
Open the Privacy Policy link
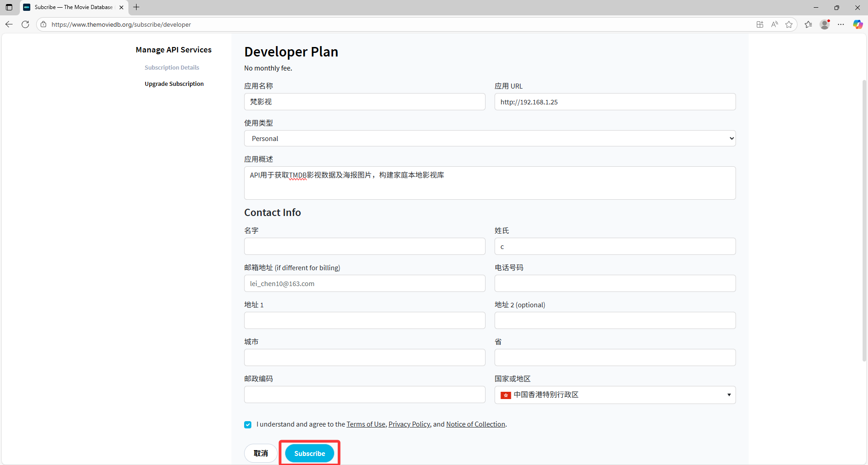pos(409,424)
